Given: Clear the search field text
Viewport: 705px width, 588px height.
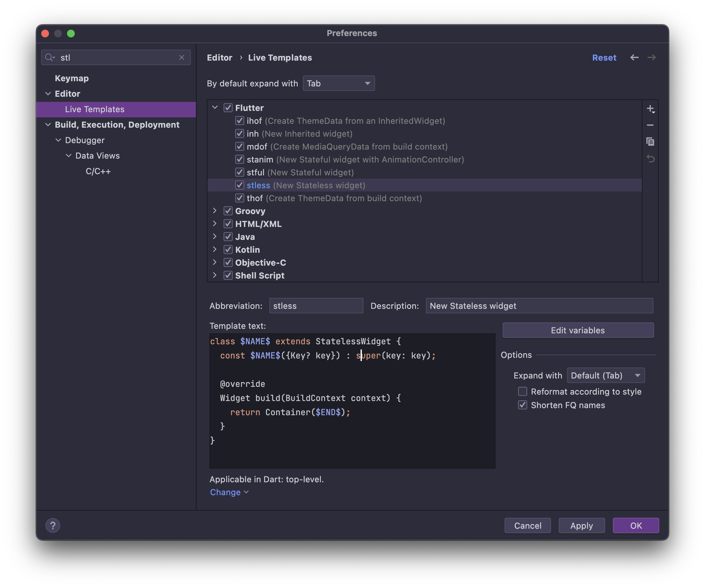Looking at the screenshot, I should click(x=182, y=57).
